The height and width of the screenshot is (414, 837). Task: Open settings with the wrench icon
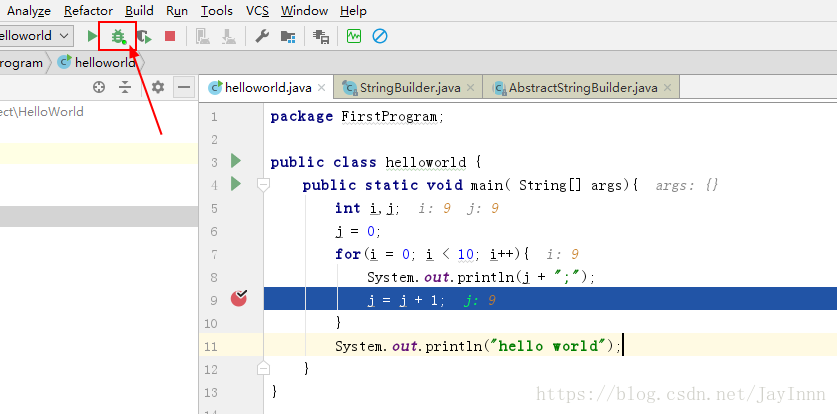coord(262,36)
